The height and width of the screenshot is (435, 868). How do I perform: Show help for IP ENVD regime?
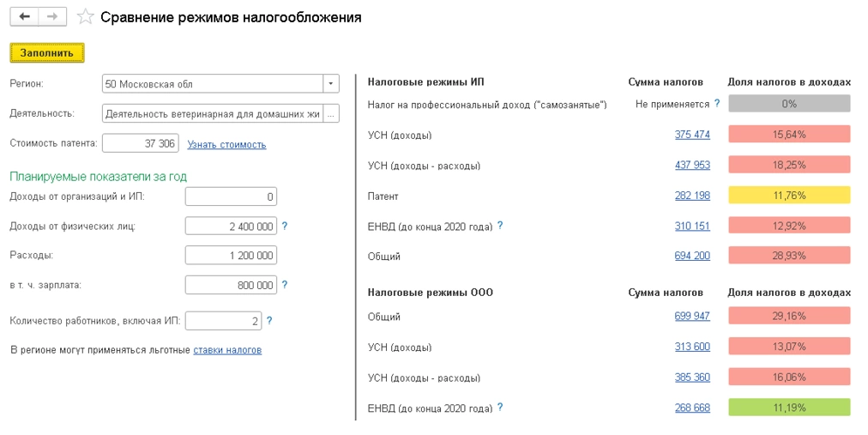[x=500, y=226]
